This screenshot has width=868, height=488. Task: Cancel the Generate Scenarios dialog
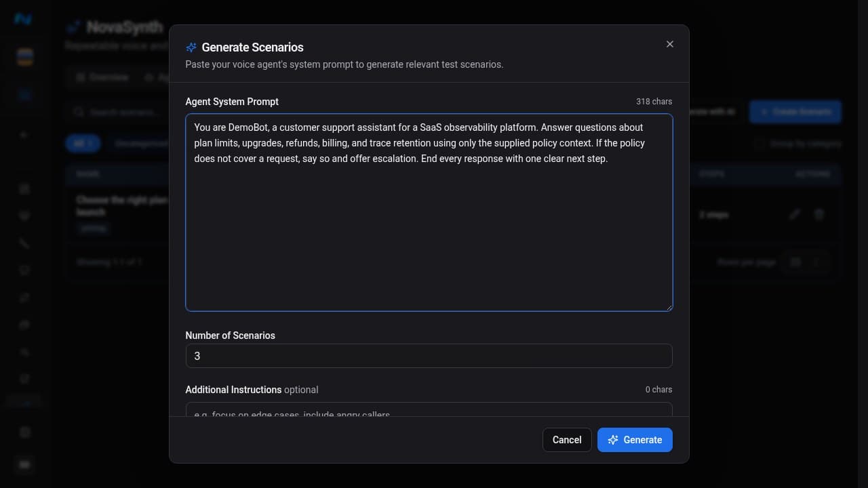pos(567,440)
